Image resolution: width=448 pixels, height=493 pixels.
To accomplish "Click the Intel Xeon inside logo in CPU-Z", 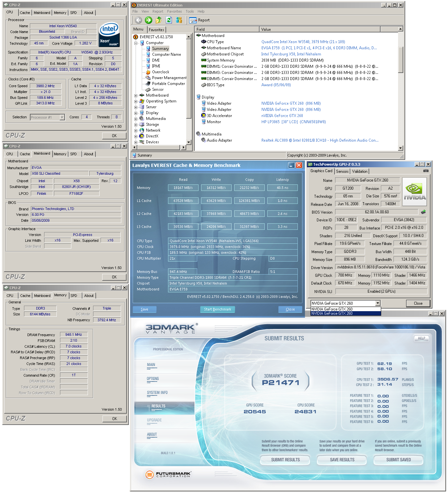I will 109,34.
